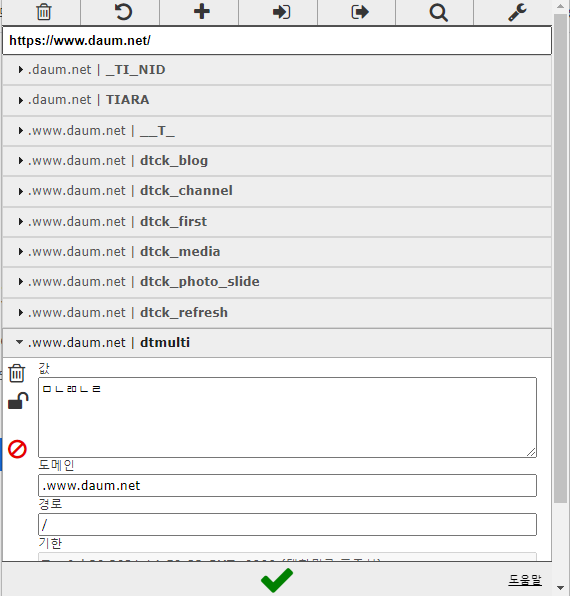Viewport: 570px width, 596px height.
Task: Click the URL field https://www.daum.net/
Action: 277,40
